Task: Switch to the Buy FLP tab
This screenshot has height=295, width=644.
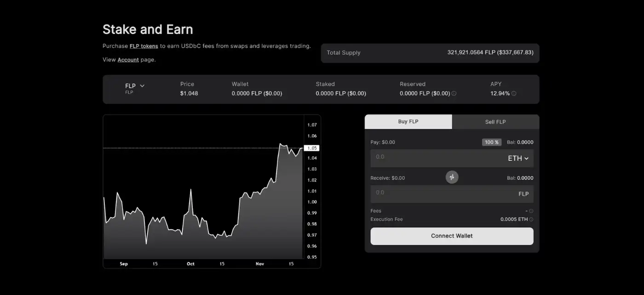Action: [408, 122]
